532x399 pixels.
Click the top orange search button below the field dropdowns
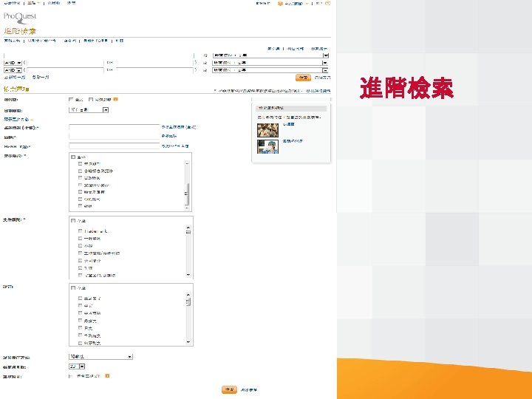(x=303, y=78)
